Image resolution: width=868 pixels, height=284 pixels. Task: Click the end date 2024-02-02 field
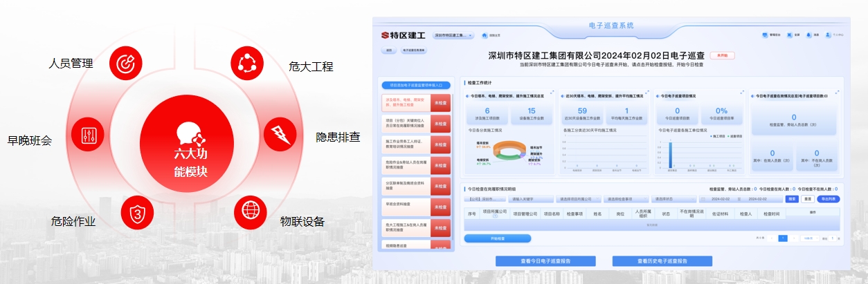click(x=757, y=199)
